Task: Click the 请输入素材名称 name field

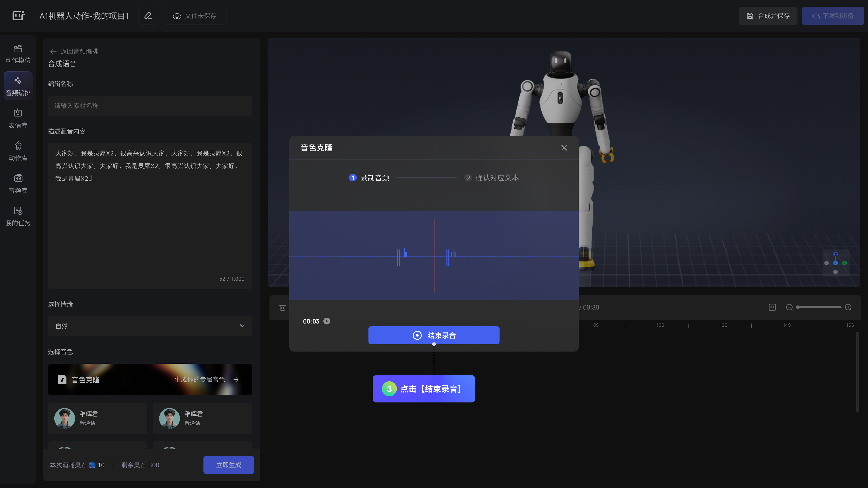Action: 150,106
